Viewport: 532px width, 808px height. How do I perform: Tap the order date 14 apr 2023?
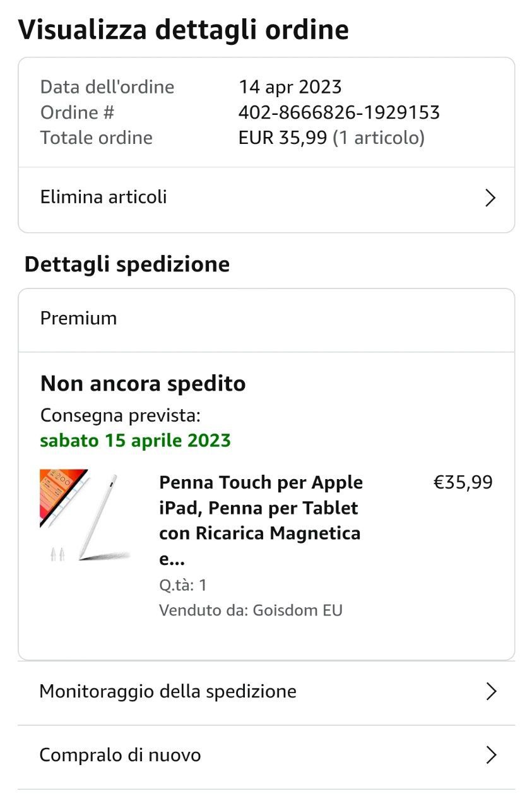coord(290,87)
